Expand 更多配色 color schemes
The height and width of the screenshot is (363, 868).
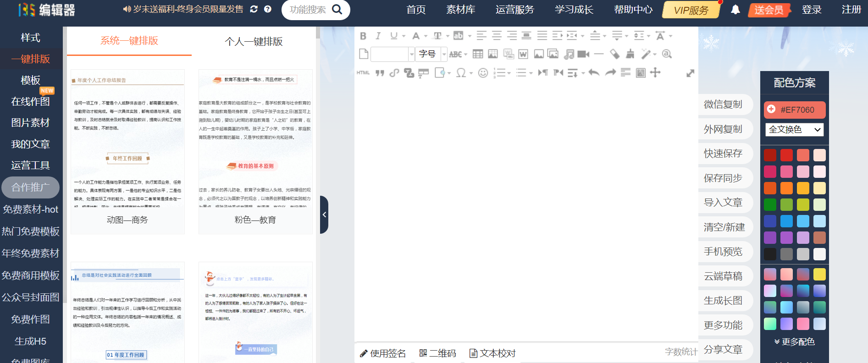coord(794,342)
